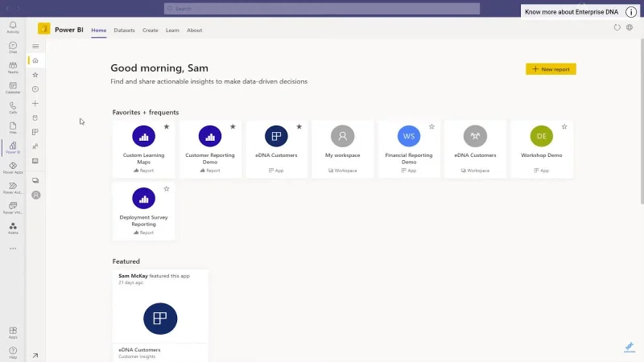Screen dimensions: 644x362
Task: Unfavorite Customer Reporting Demo star
Action: click(233, 127)
